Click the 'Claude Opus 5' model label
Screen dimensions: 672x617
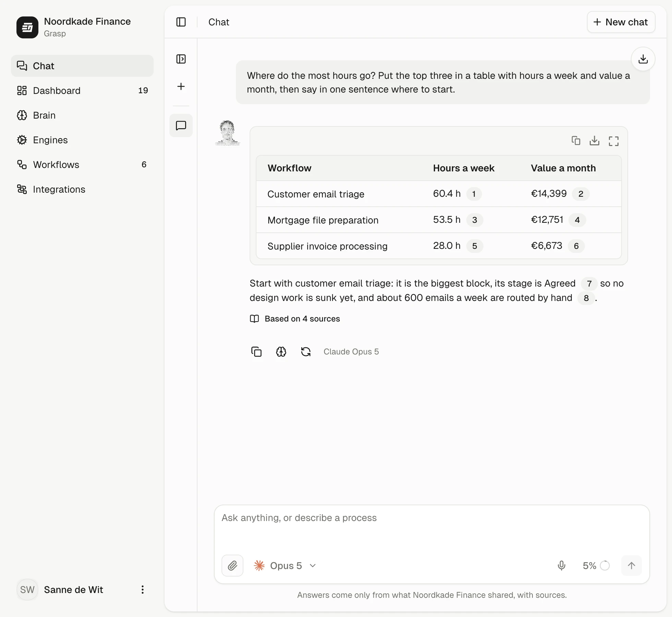351,352
